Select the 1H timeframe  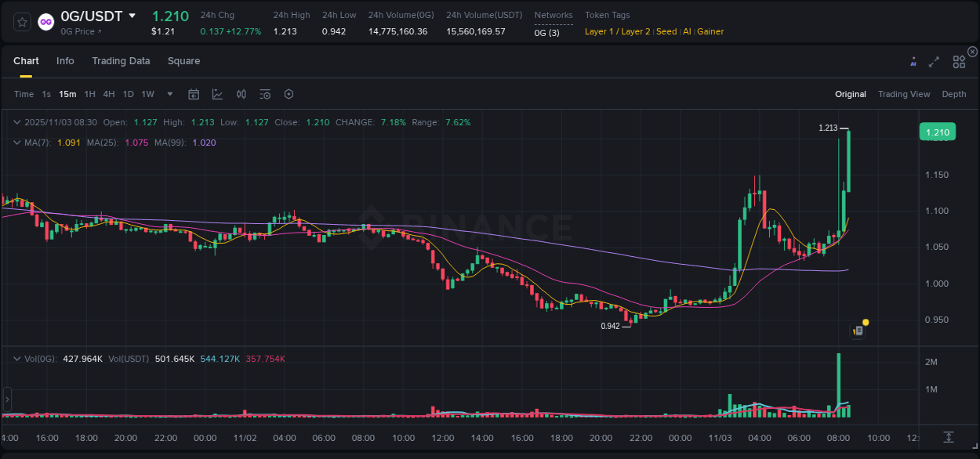pyautogui.click(x=89, y=94)
